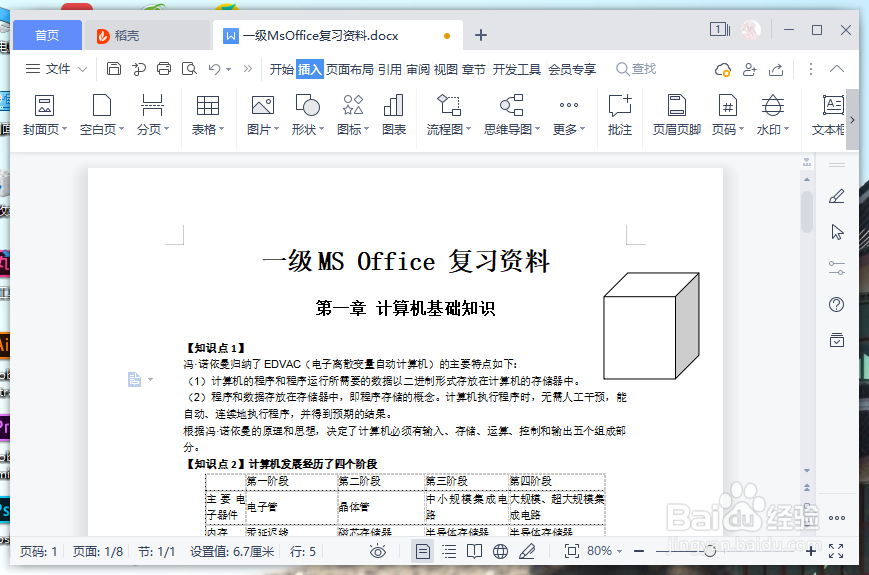The image size is (869, 575).
Task: Switch to page layout view
Action: [x=422, y=551]
